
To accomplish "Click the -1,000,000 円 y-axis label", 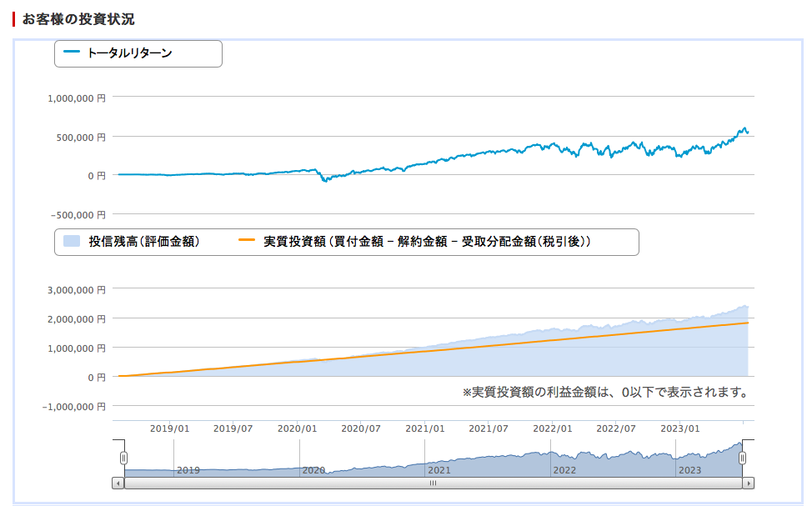I will (74, 407).
